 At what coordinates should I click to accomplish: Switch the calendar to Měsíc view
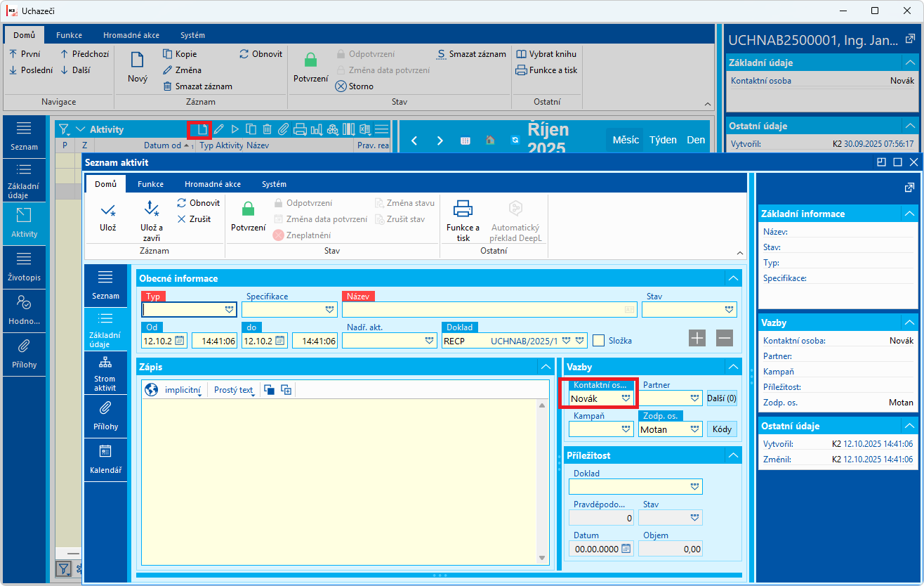tap(626, 140)
